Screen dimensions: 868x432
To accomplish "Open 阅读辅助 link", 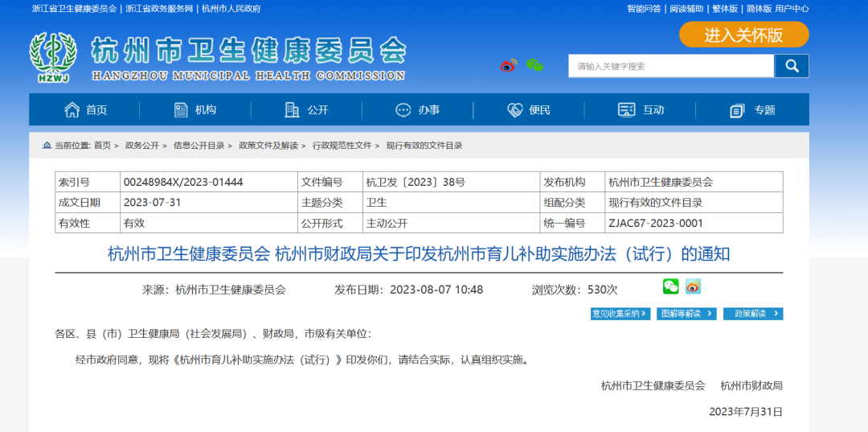I will click(686, 9).
